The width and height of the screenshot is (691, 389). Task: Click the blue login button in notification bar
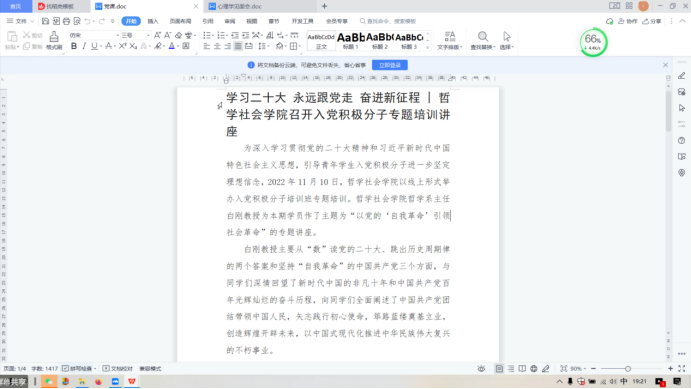tap(390, 65)
